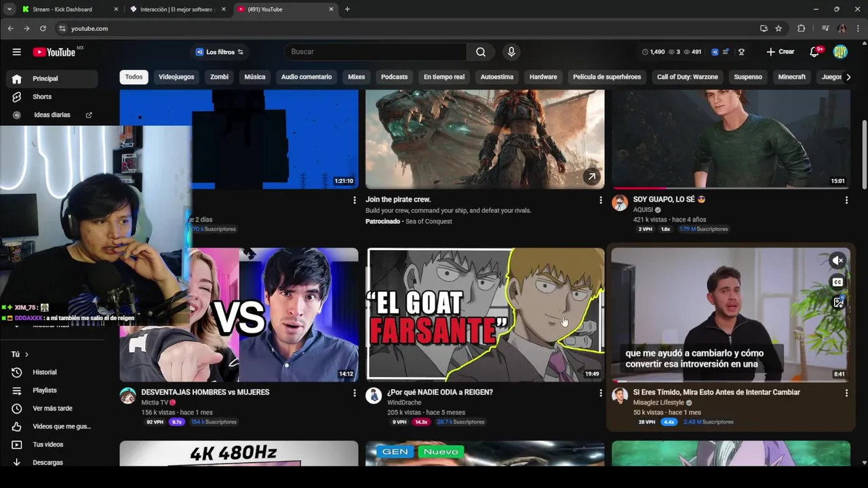This screenshot has width=868, height=488.
Task: Open EL GOAT FARSANTE thumbnail
Action: pyautogui.click(x=485, y=314)
